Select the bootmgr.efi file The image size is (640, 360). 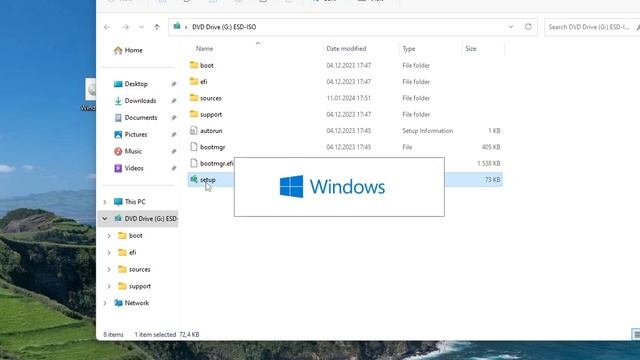click(x=211, y=163)
